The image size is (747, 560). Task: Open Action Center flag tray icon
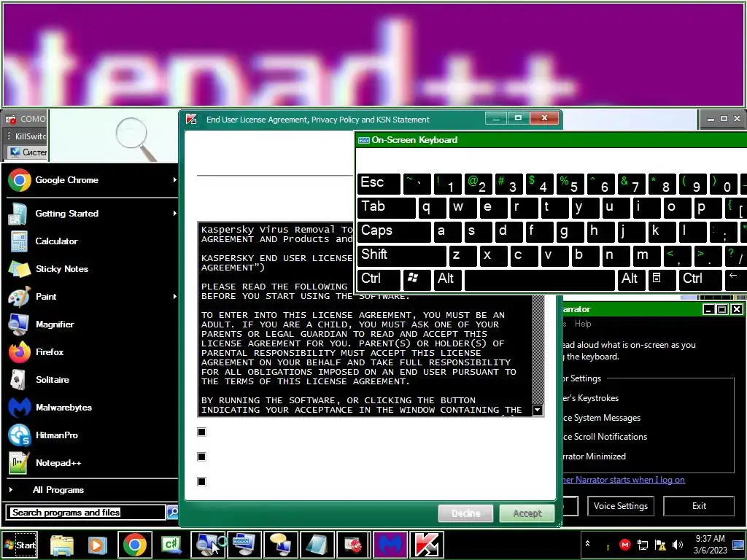[660, 545]
